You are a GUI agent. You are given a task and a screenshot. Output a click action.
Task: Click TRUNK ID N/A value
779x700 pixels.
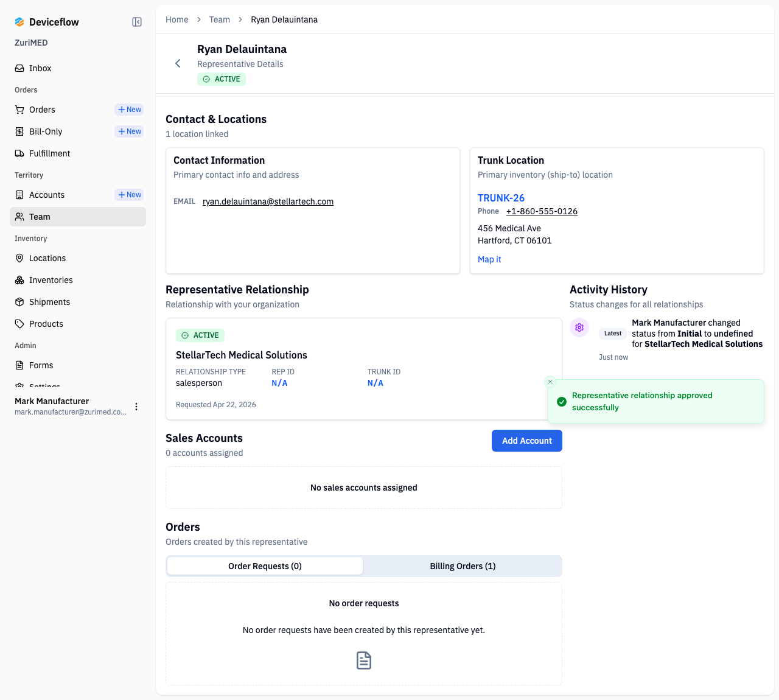(376, 383)
